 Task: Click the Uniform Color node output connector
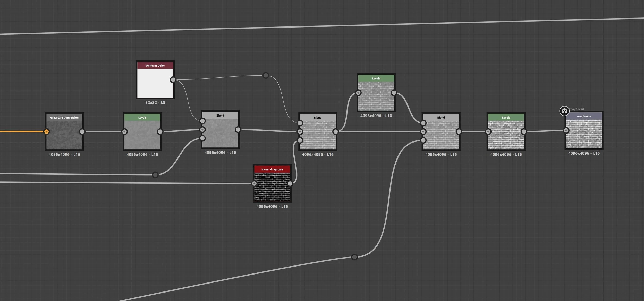tap(173, 80)
